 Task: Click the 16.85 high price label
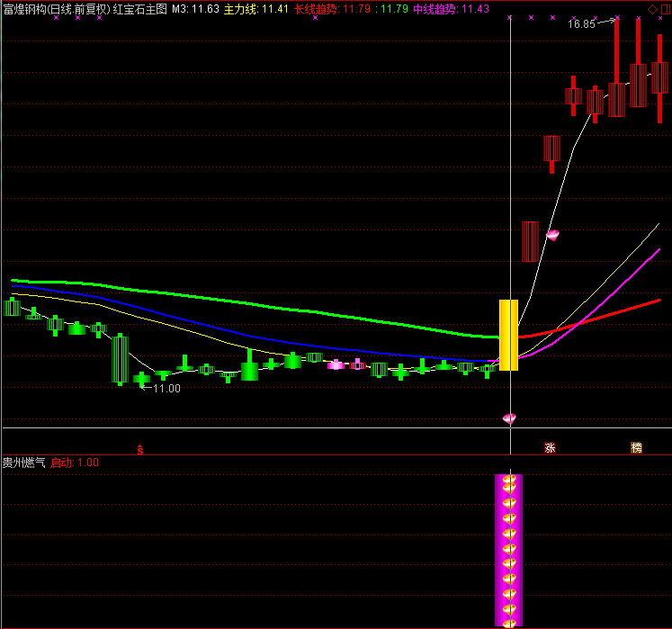pos(581,24)
